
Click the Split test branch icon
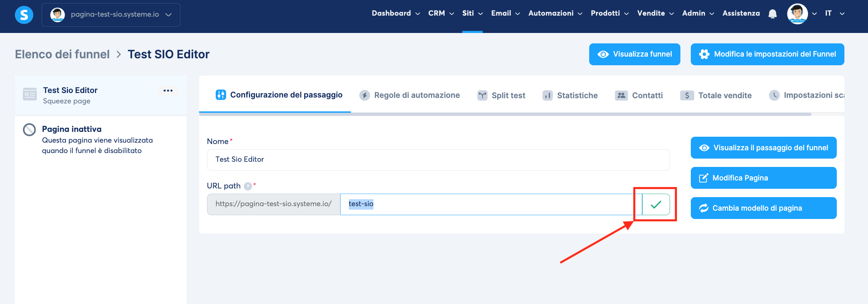click(482, 95)
